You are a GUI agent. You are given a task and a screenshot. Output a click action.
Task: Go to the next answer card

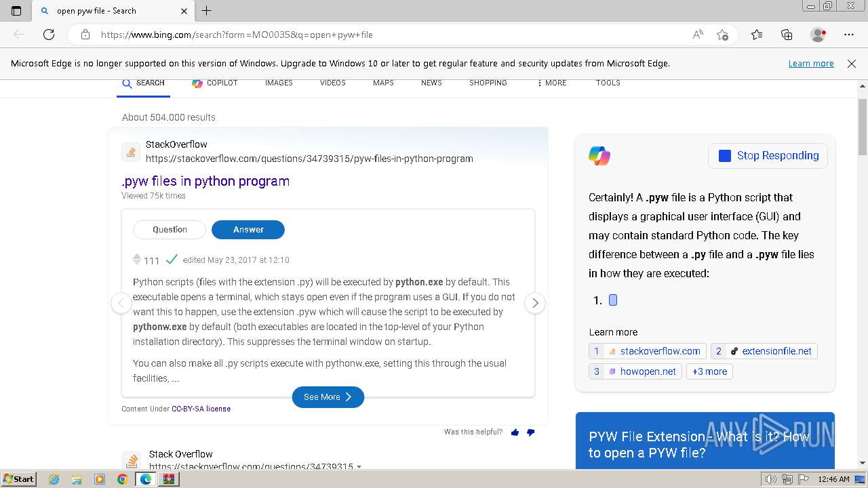point(535,303)
